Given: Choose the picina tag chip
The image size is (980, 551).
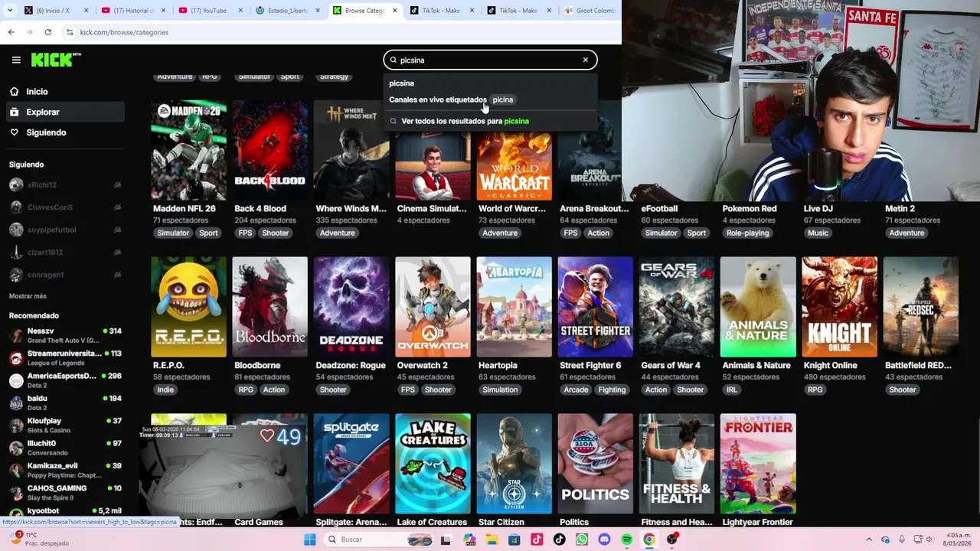Looking at the screenshot, I should pos(503,99).
